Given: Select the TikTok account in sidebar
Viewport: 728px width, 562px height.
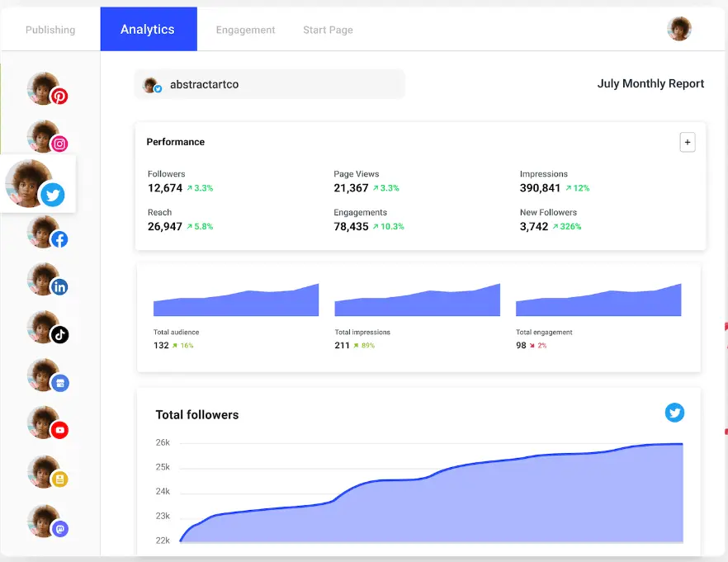Looking at the screenshot, I should pos(46,328).
